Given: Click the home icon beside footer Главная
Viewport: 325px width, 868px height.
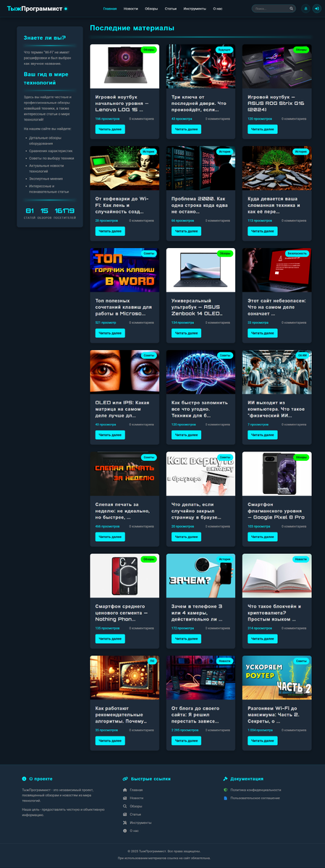Looking at the screenshot, I should pyautogui.click(x=125, y=790).
